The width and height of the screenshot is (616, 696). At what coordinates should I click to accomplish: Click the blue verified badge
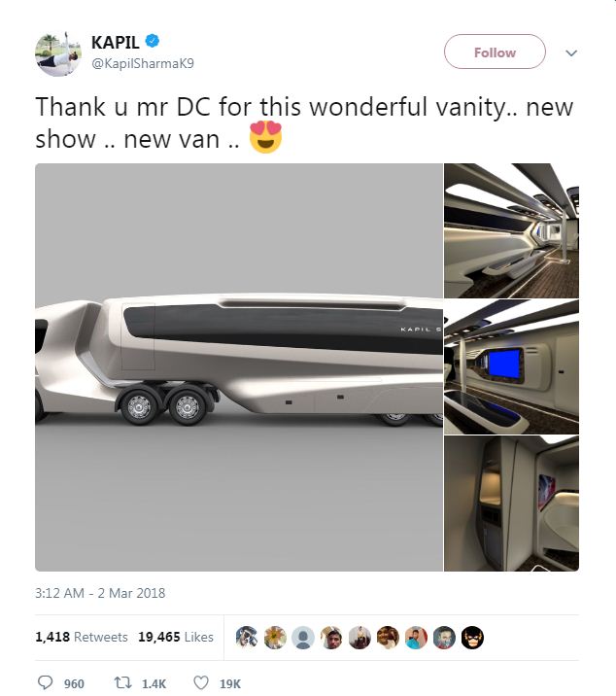[153, 41]
